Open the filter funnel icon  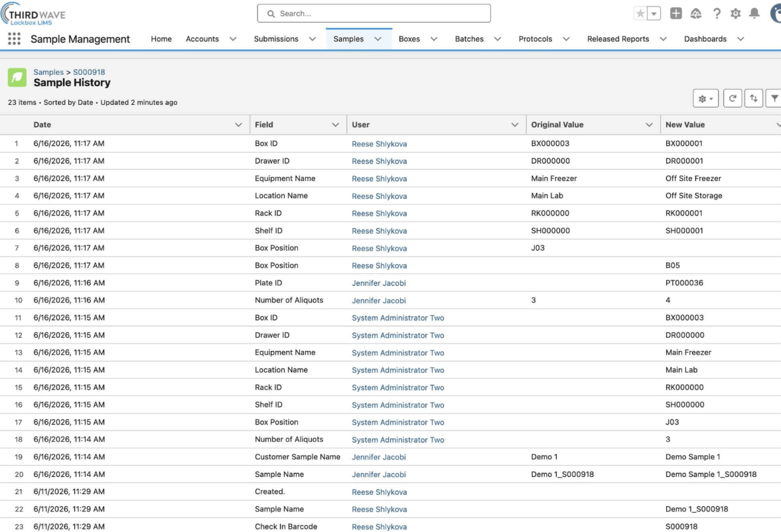click(x=774, y=99)
